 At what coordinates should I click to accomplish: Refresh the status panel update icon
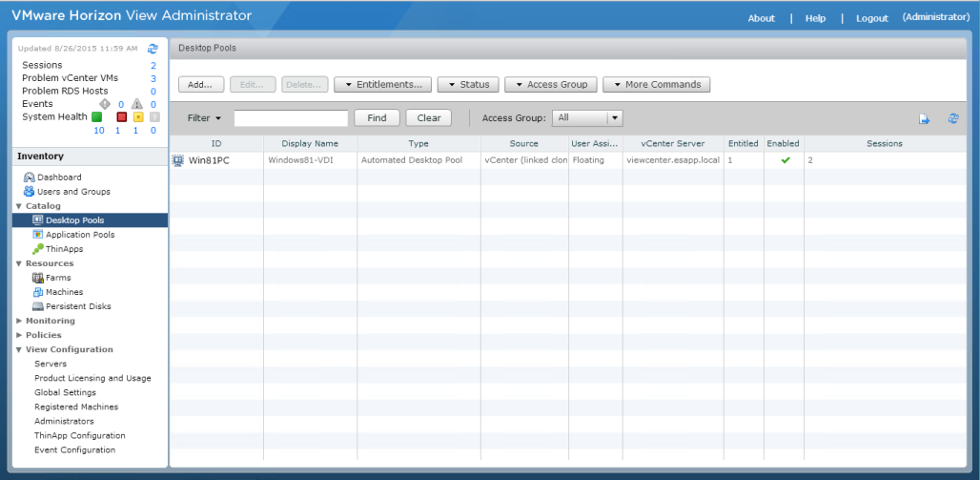[x=153, y=48]
